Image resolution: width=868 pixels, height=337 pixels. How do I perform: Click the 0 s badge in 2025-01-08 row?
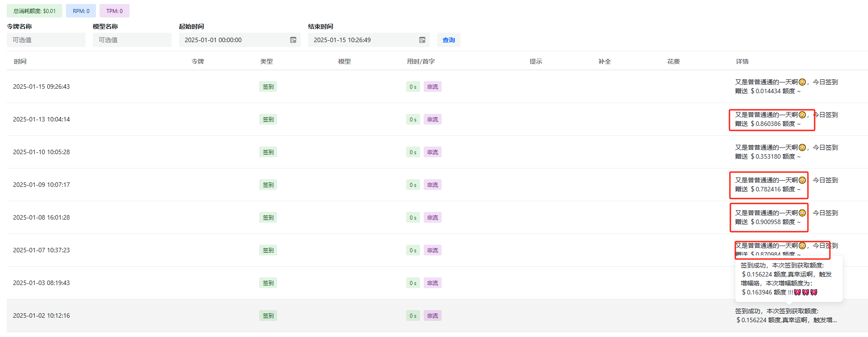point(413,218)
